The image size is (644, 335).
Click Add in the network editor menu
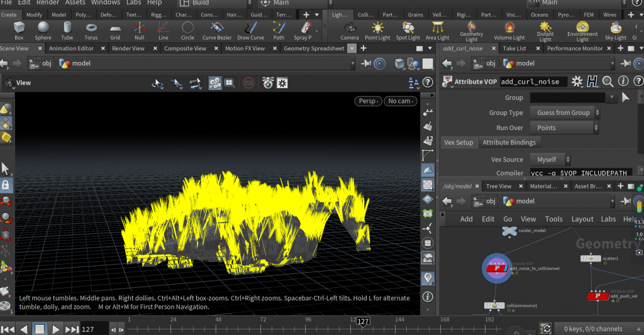[x=466, y=219]
